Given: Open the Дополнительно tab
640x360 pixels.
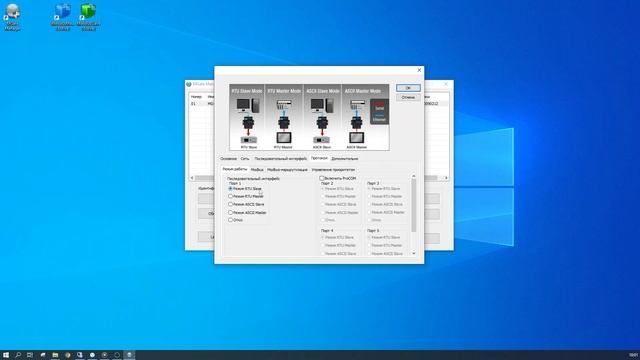Looking at the screenshot, I should pyautogui.click(x=344, y=158).
